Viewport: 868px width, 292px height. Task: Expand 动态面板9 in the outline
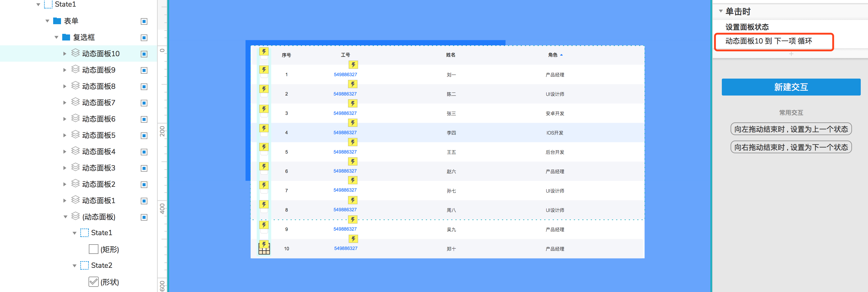click(65, 70)
